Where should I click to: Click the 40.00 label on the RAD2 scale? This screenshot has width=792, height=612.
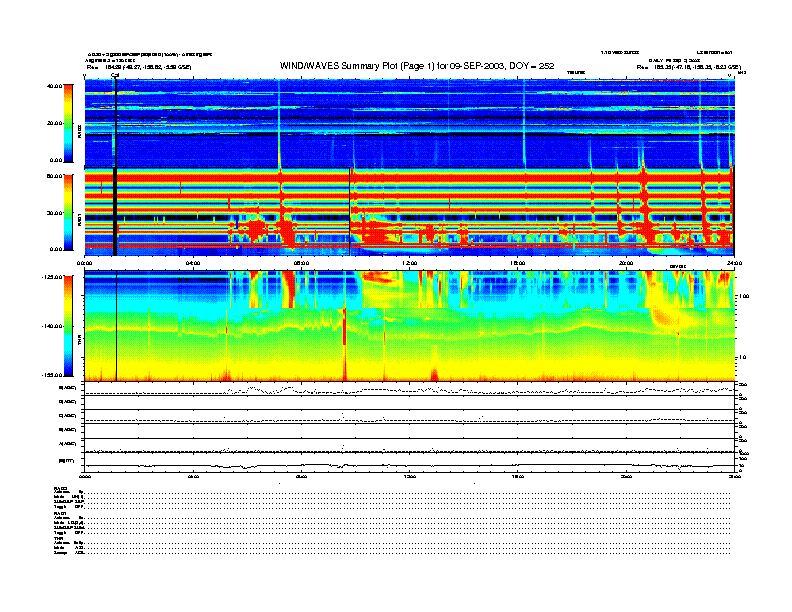pyautogui.click(x=54, y=86)
